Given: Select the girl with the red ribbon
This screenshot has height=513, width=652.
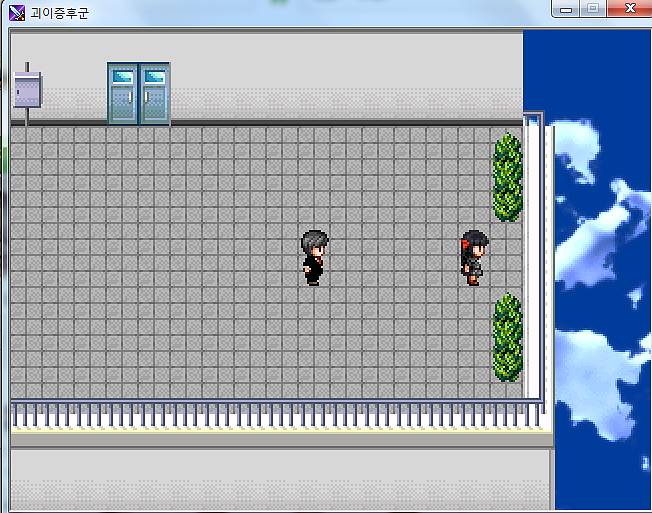Looking at the screenshot, I should pyautogui.click(x=473, y=257).
